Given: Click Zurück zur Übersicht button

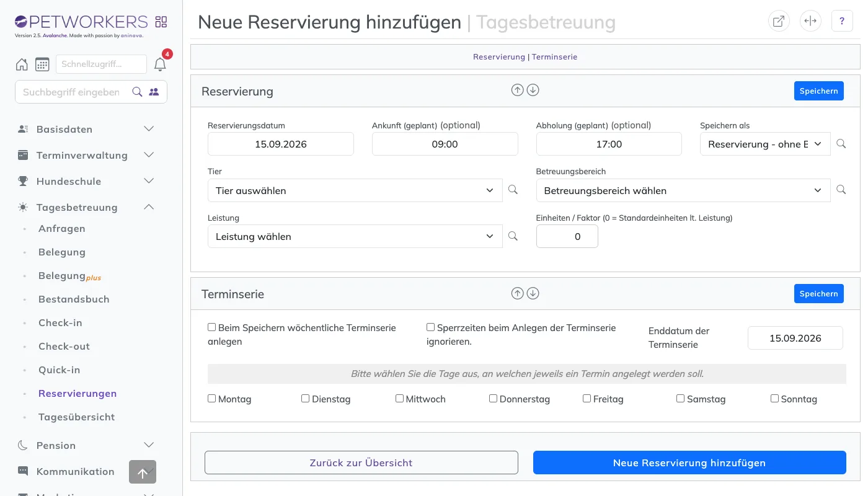Looking at the screenshot, I should pos(361,463).
